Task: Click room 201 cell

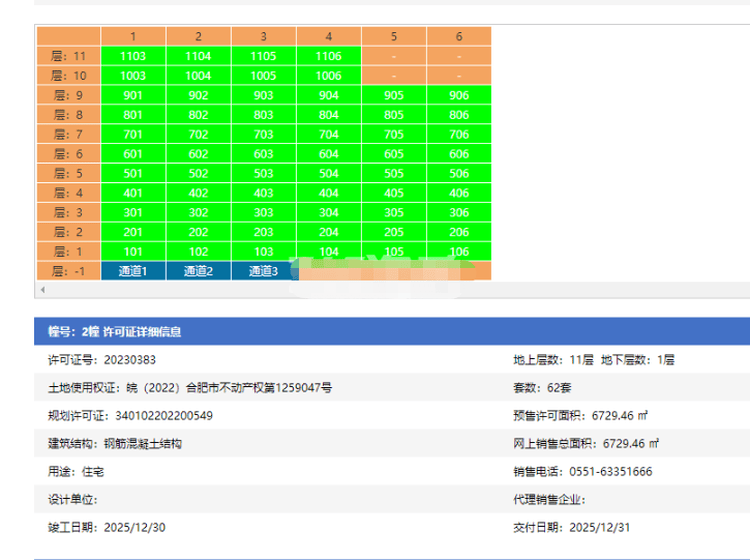Action: (x=133, y=232)
